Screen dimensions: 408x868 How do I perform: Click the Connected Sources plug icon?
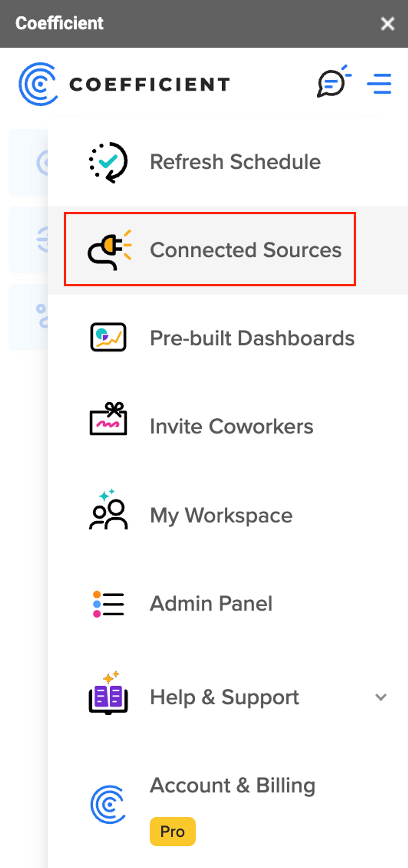pos(109,250)
